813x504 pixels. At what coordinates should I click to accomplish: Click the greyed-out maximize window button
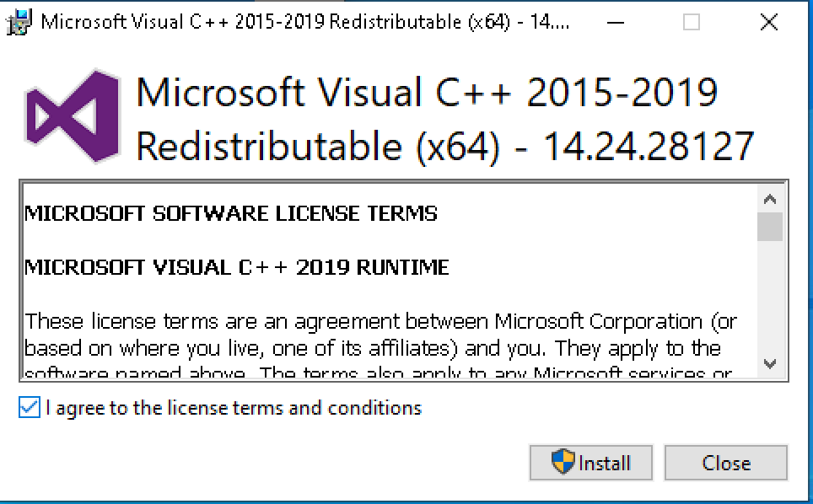(x=692, y=22)
